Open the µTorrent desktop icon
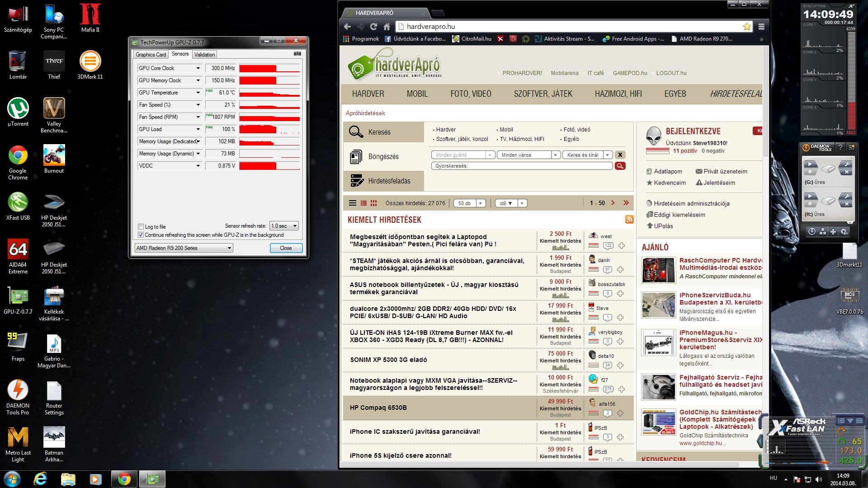Image resolution: width=868 pixels, height=488 pixels. [18, 112]
